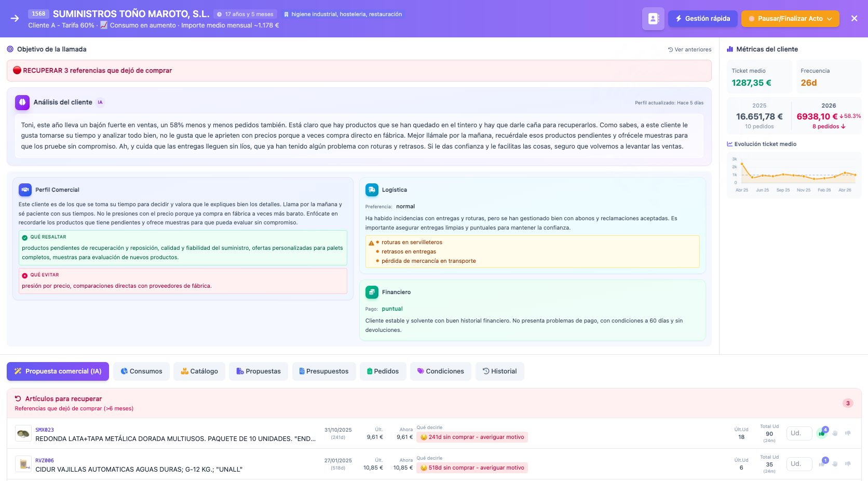Click the customer ID badge 1568
The height and width of the screenshot is (481, 868).
38,14
